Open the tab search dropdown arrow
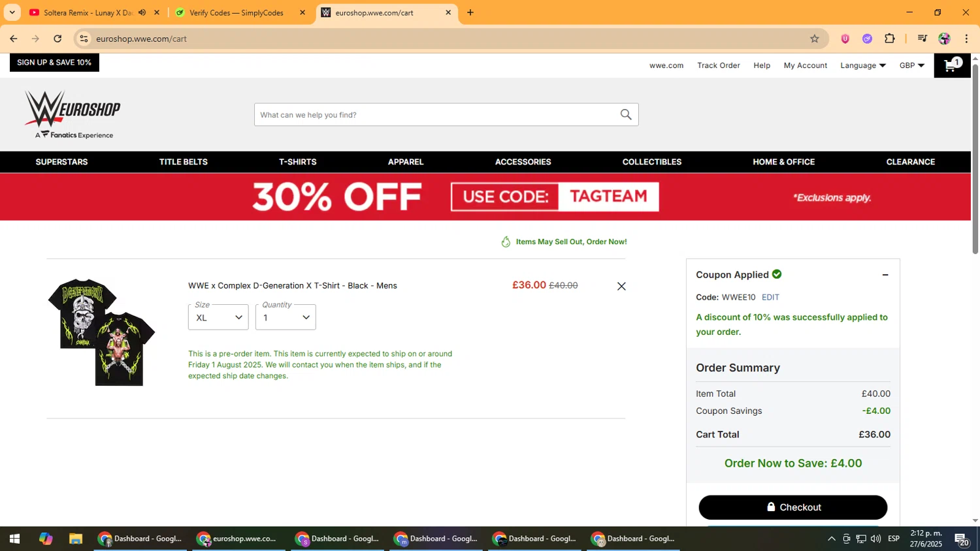980x551 pixels. pyautogui.click(x=12, y=12)
